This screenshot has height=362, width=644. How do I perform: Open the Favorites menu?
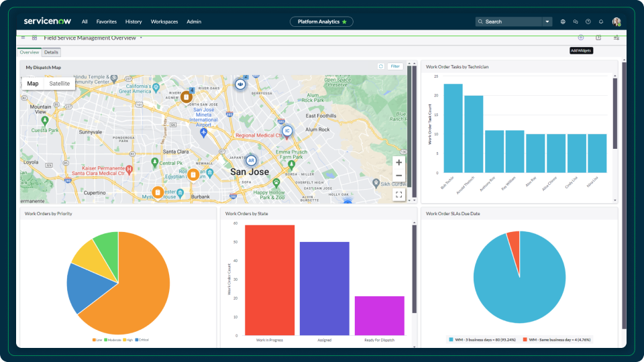(106, 21)
